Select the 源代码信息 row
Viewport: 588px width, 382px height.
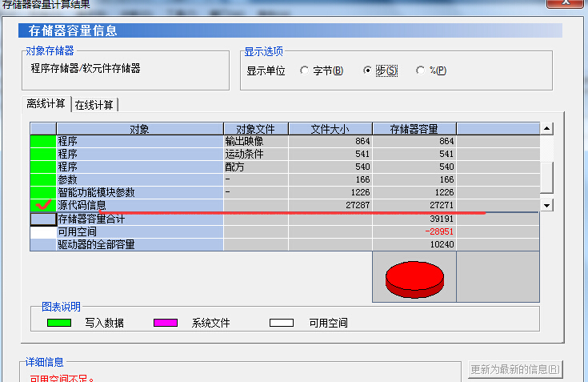tap(139, 205)
